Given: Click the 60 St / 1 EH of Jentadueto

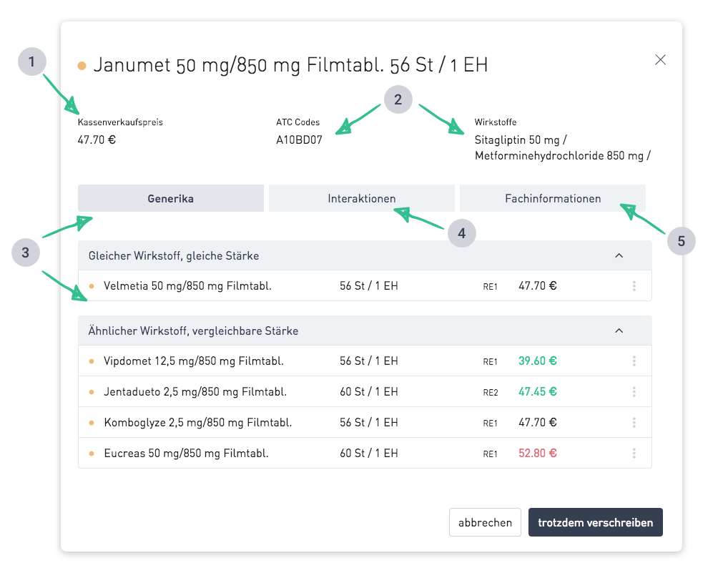Looking at the screenshot, I should (368, 391).
